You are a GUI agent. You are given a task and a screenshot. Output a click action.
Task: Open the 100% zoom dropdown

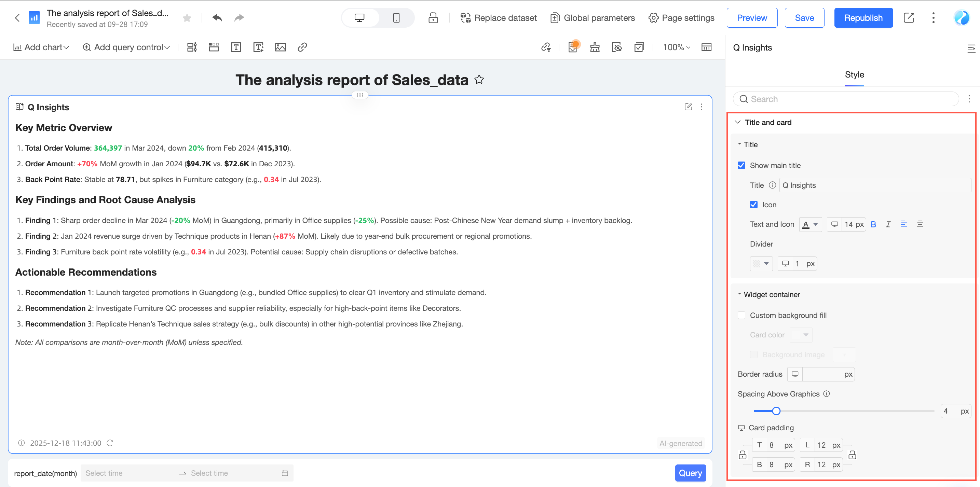(676, 47)
